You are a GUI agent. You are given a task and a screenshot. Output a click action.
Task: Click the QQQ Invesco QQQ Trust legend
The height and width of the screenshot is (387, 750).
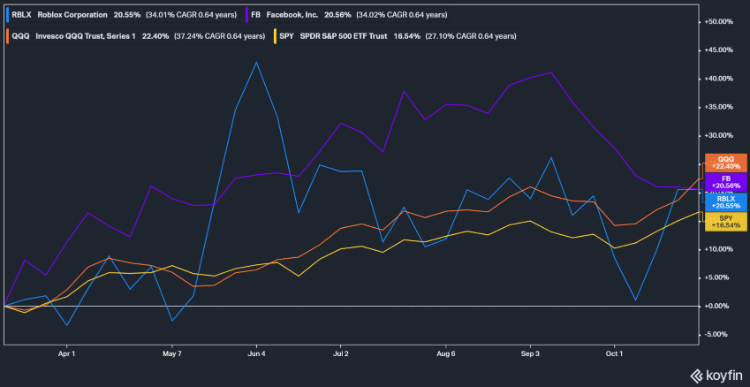[x=136, y=36]
